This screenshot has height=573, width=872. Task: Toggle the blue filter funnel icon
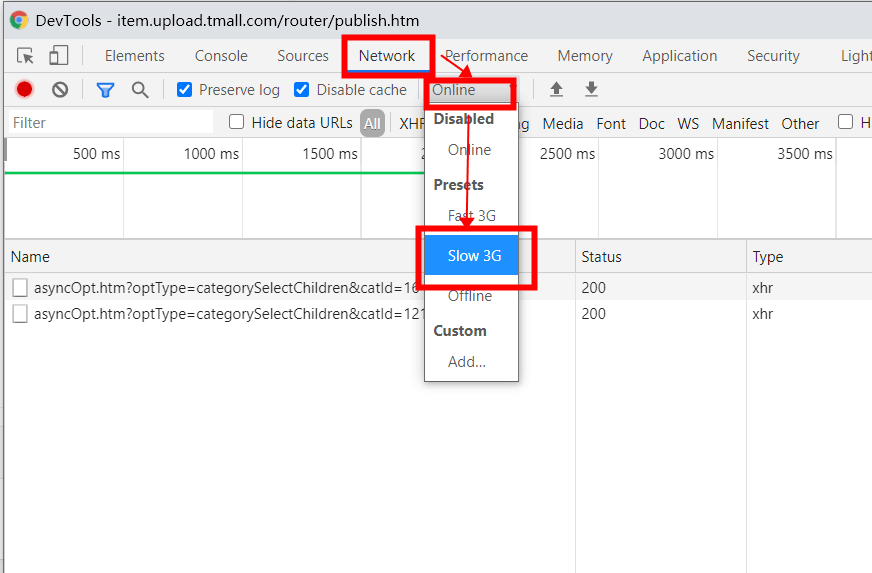point(105,90)
